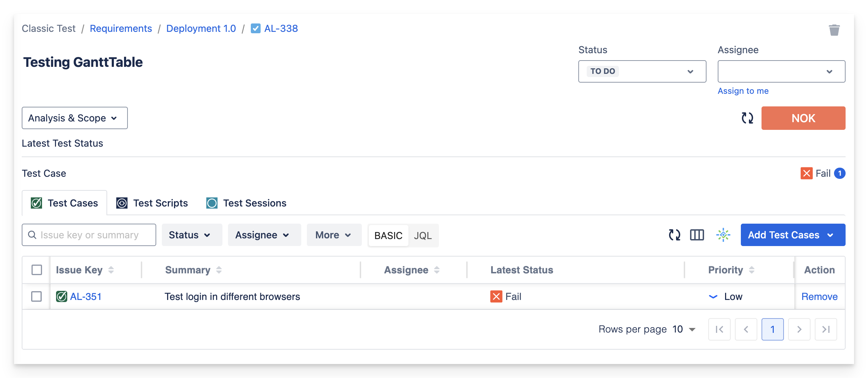
Task: Select the AL-351 row checkbox
Action: 36,296
